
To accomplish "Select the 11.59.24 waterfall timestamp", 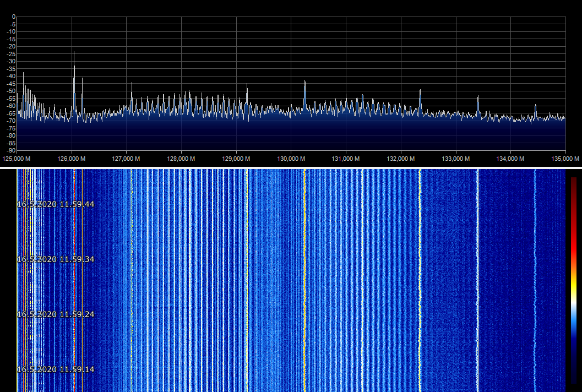I will [56, 314].
